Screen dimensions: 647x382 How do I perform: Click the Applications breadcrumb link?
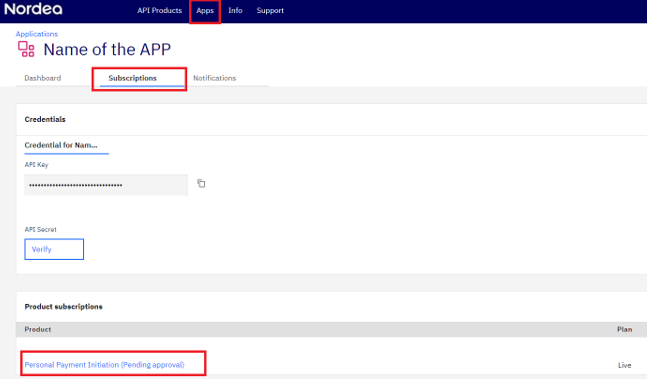[37, 34]
